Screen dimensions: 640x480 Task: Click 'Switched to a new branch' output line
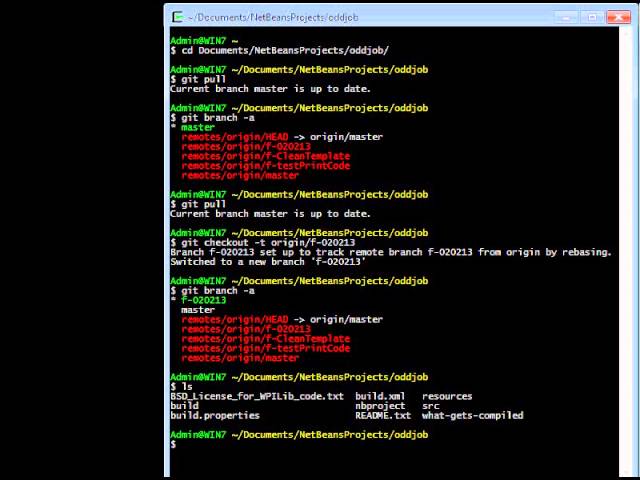pos(268,262)
